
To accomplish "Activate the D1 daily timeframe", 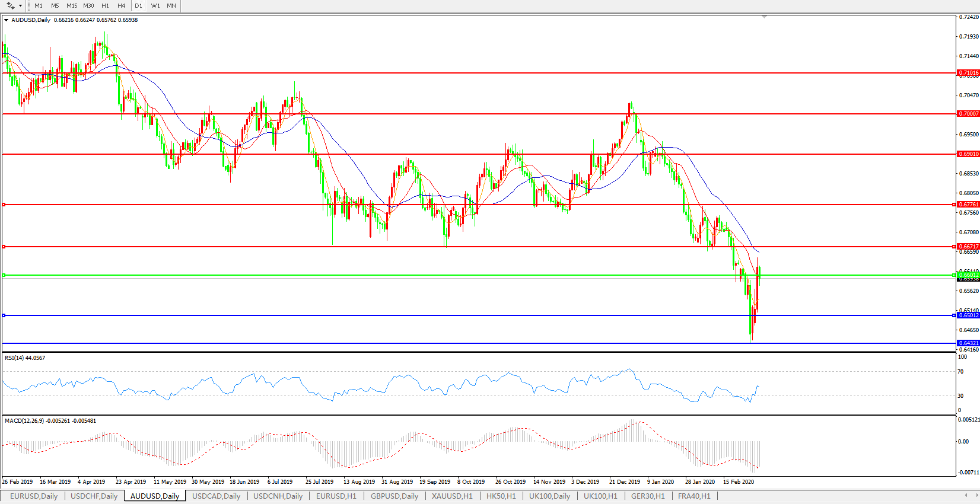I will tap(138, 5).
